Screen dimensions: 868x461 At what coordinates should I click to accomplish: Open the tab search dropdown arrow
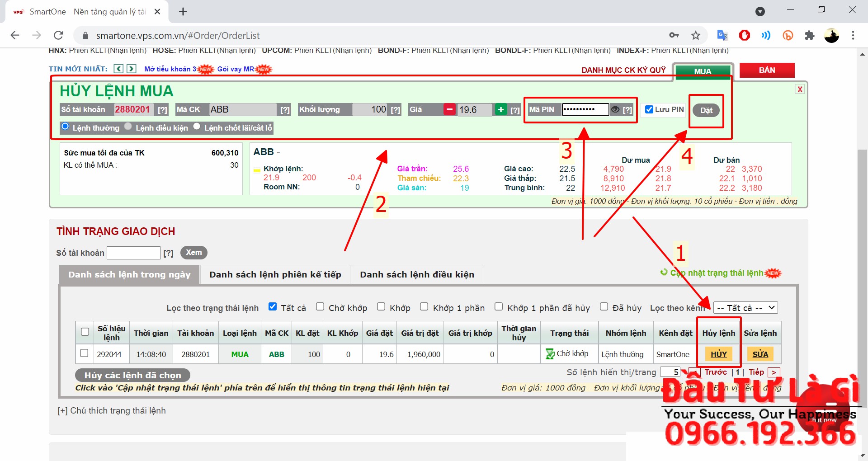click(x=760, y=11)
